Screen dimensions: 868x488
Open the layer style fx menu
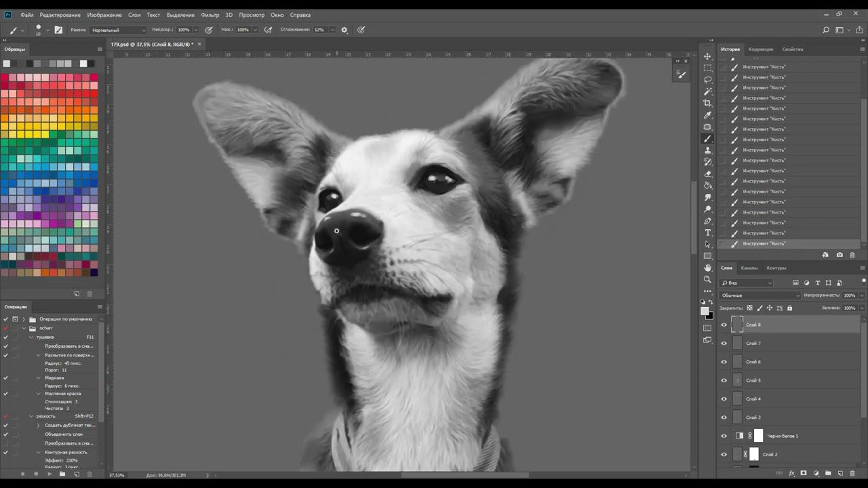[x=791, y=473]
